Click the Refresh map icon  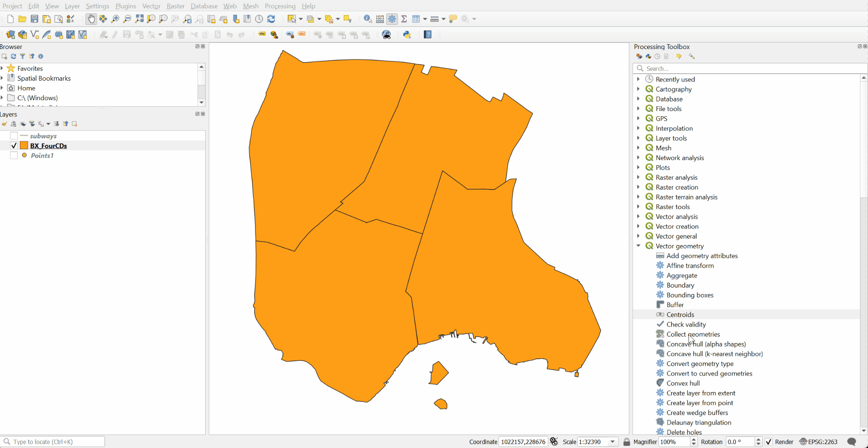click(x=271, y=19)
